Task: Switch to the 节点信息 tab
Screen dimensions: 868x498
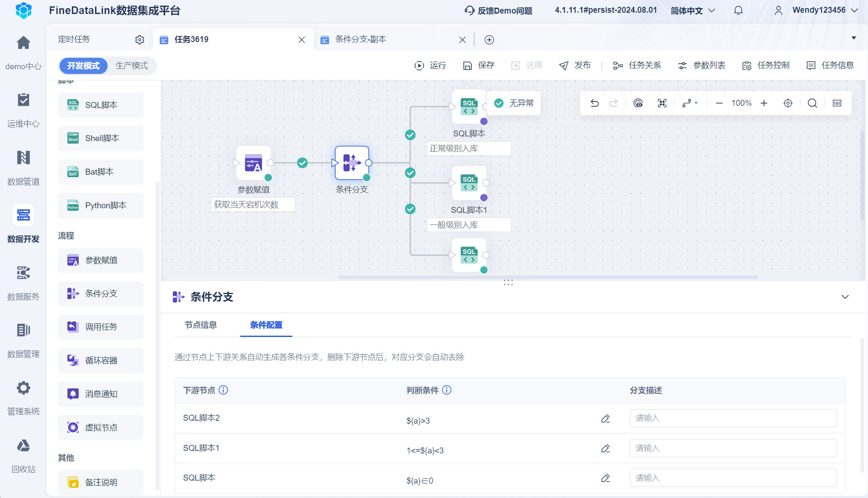Action: [201, 325]
